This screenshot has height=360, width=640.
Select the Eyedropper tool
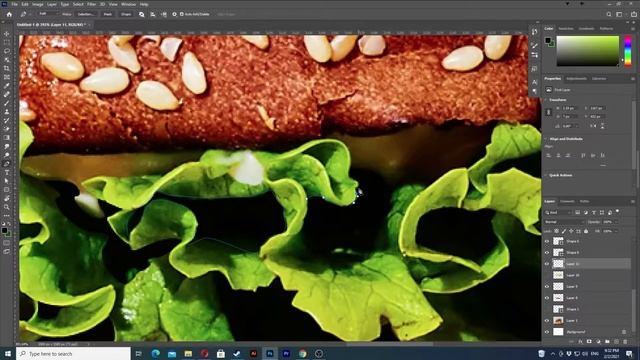coord(7,86)
